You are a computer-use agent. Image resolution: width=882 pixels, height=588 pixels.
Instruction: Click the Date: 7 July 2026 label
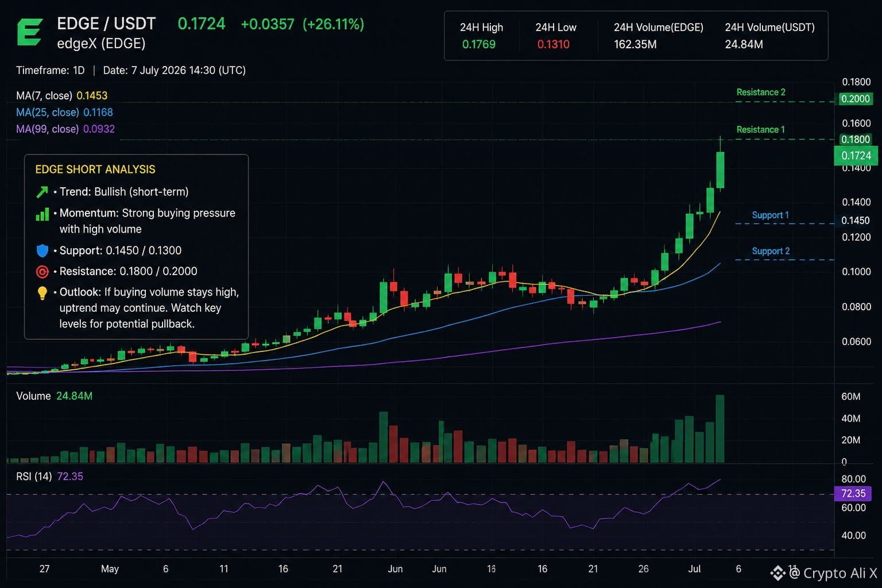(175, 70)
